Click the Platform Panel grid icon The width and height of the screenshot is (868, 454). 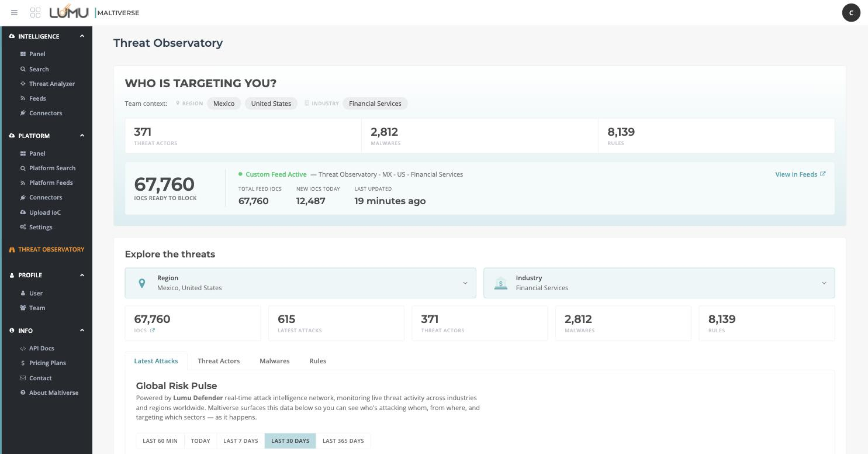[23, 153]
